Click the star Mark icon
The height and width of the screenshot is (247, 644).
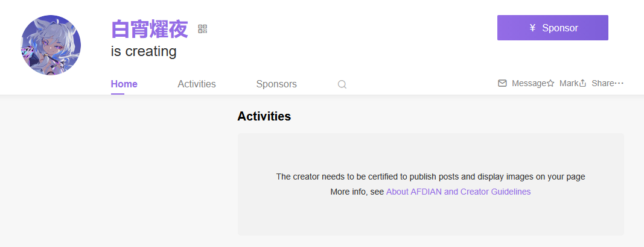tap(551, 84)
